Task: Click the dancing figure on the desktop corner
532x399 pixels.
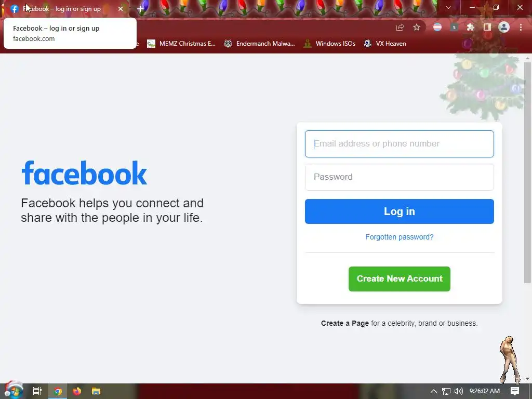Action: point(509,360)
